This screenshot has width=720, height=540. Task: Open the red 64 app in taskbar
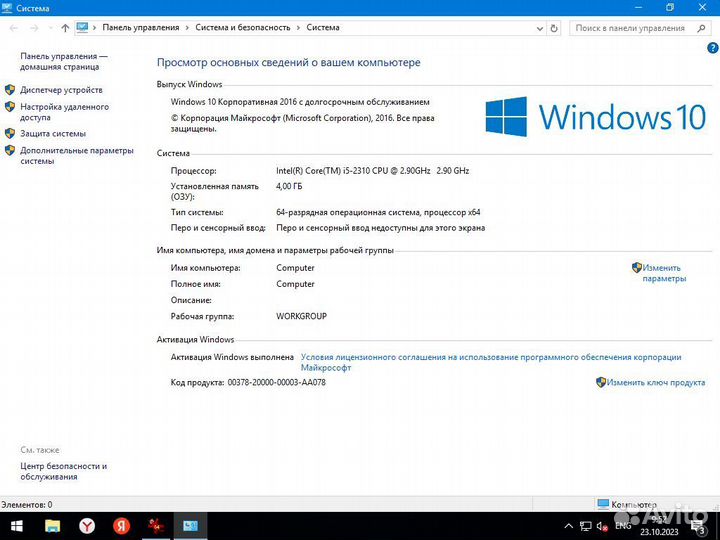tap(156, 526)
